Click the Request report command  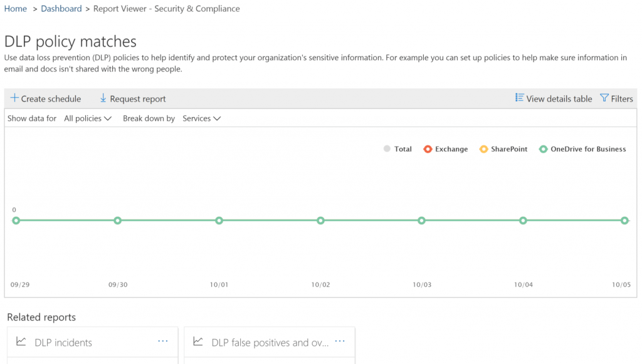137,98
